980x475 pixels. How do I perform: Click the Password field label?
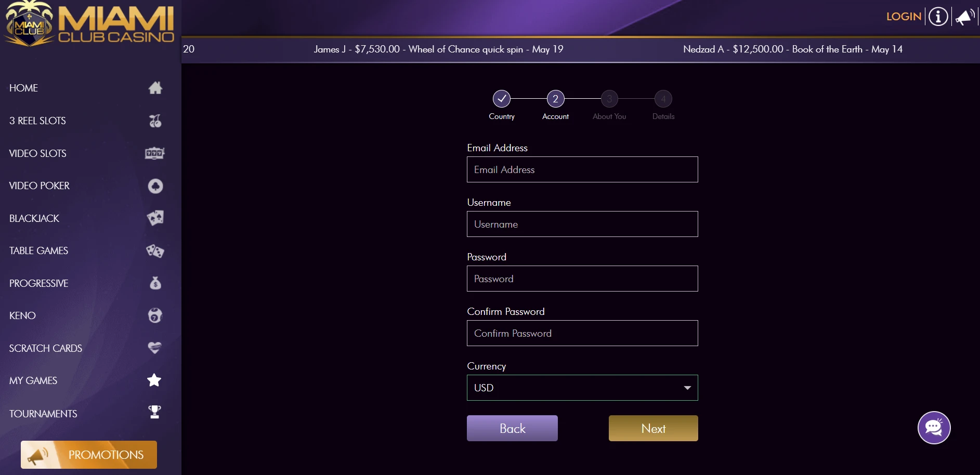(487, 257)
